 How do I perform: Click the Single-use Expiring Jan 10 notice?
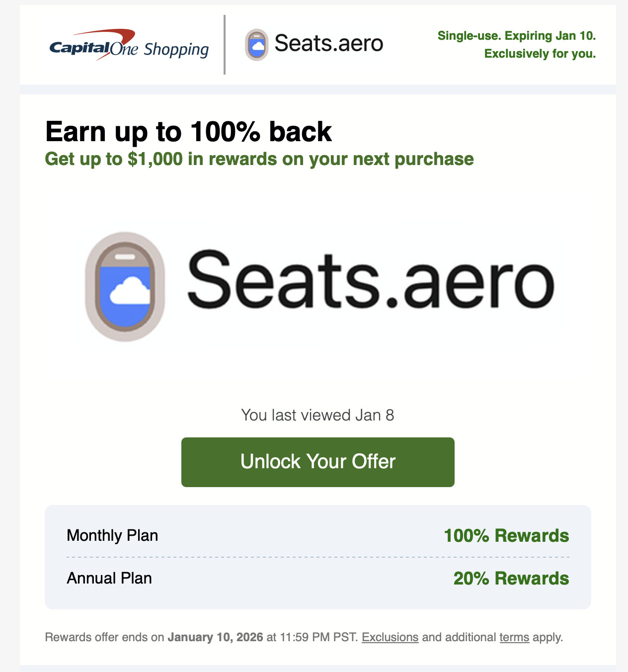(516, 36)
